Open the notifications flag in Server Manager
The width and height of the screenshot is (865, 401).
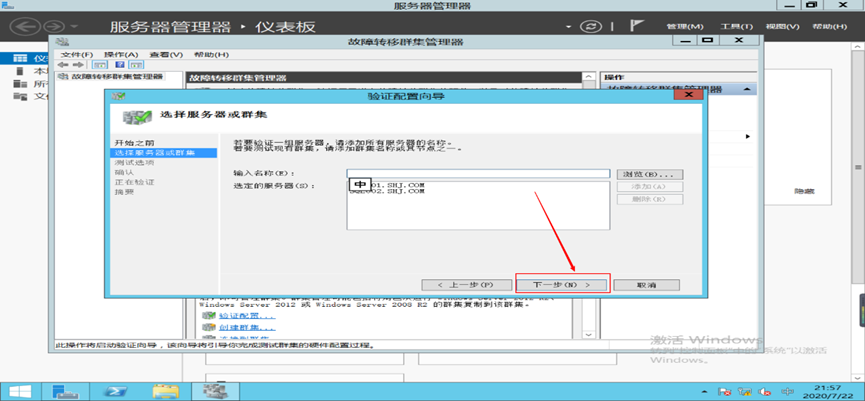[637, 26]
